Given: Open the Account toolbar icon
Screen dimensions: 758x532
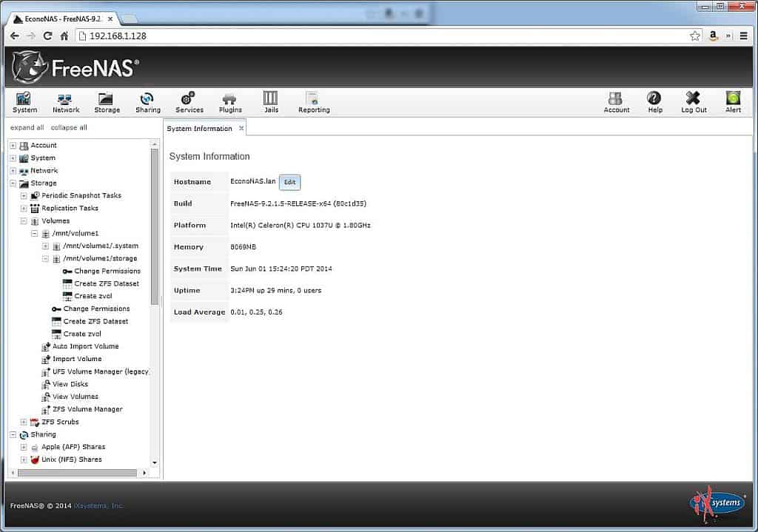Looking at the screenshot, I should (617, 102).
